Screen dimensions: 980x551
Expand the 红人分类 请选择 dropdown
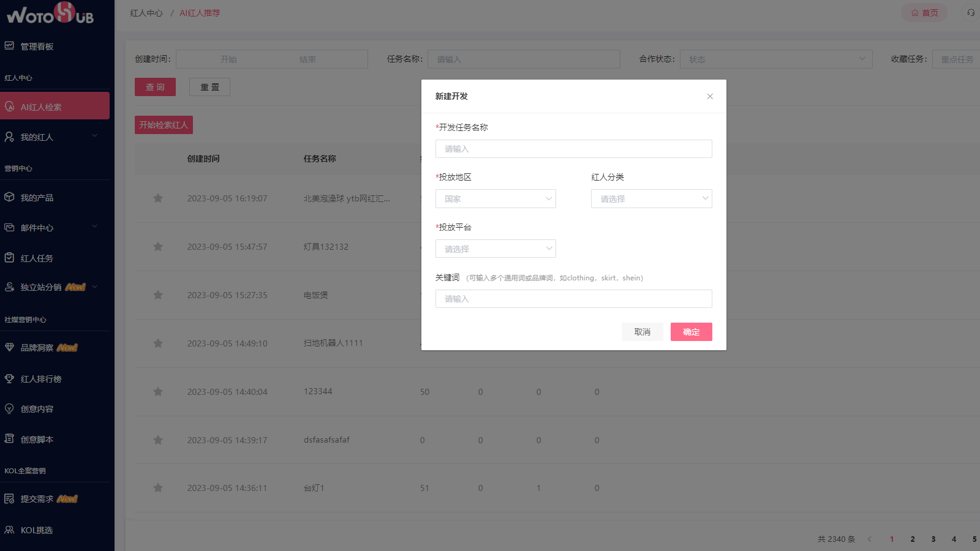(651, 198)
